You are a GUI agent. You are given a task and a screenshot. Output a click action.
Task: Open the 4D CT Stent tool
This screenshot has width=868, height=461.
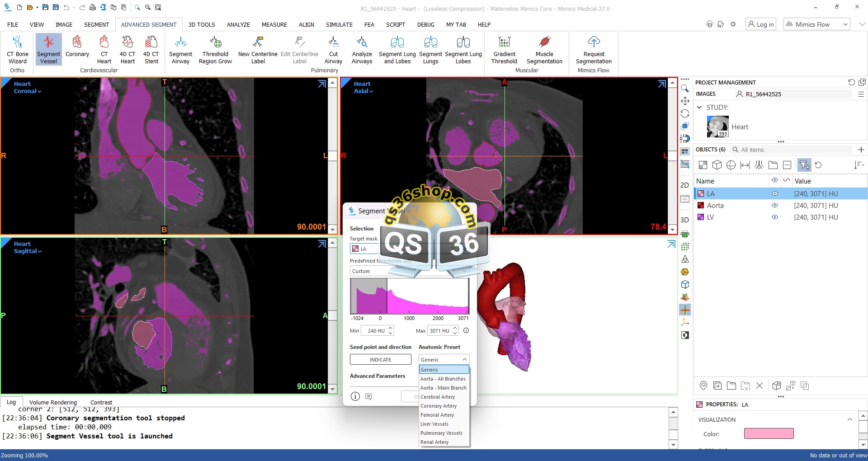click(151, 50)
